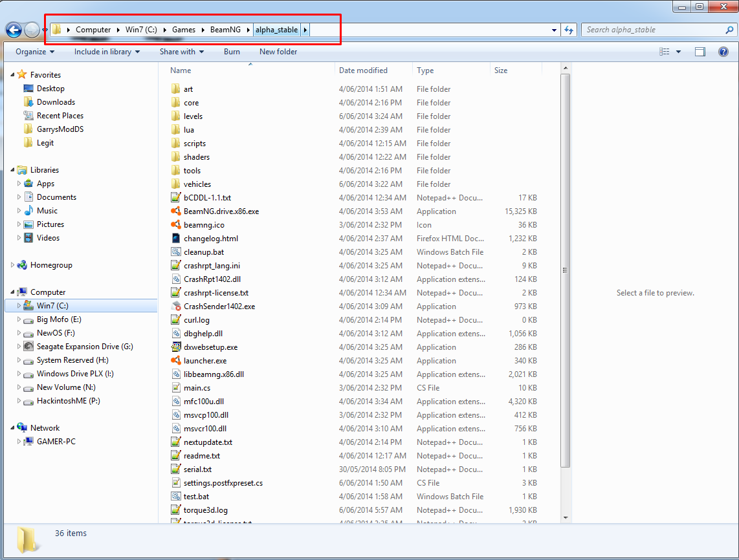
Task: Open the Organize menu
Action: pos(35,52)
